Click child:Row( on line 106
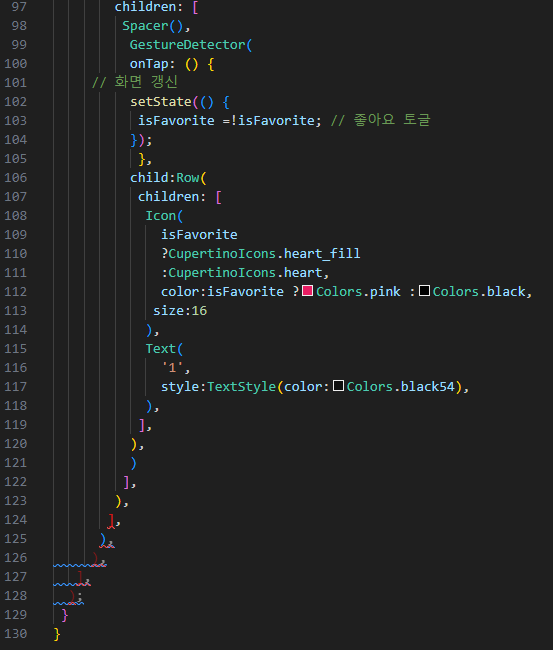The height and width of the screenshot is (650, 553). coord(168,178)
